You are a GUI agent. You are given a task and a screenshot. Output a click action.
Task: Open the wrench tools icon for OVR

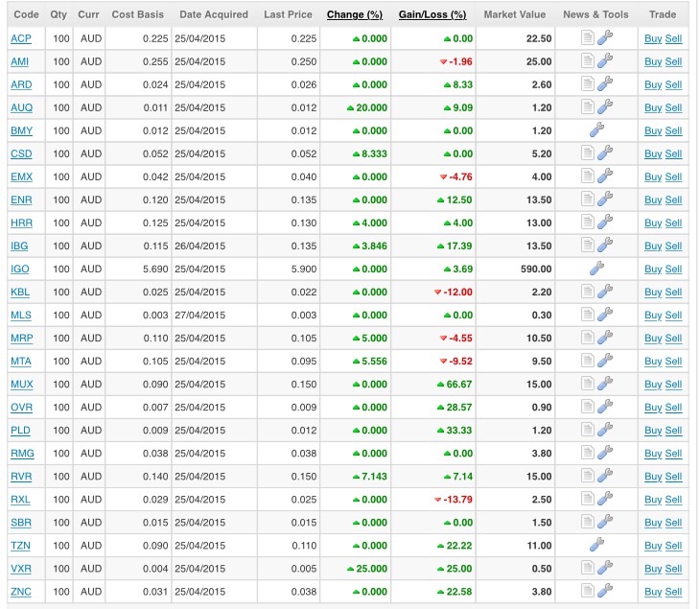click(605, 407)
